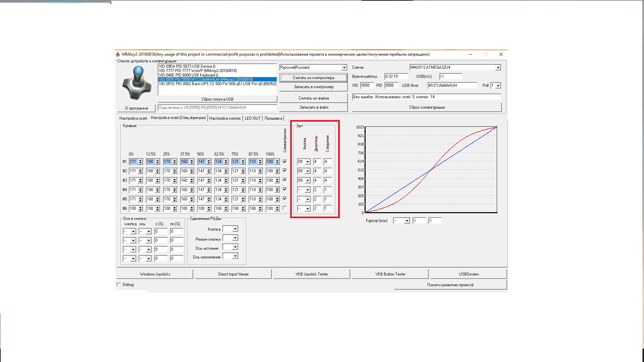Viewport: 644px width, 362px height.
Task: Click the joystick logo image
Action: click(137, 83)
